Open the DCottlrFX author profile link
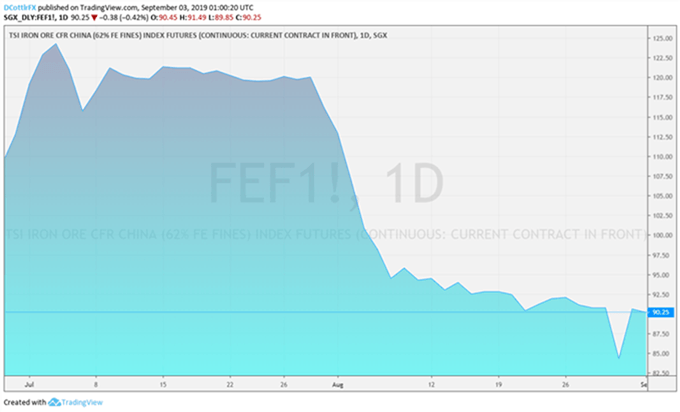The width and height of the screenshot is (680, 412). point(20,8)
